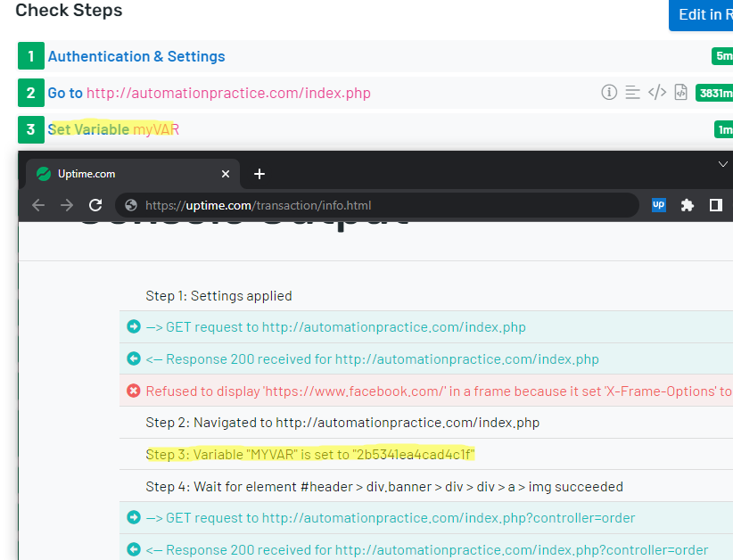Reload the page with refresh icon
This screenshot has width=733, height=560.
pos(95,205)
